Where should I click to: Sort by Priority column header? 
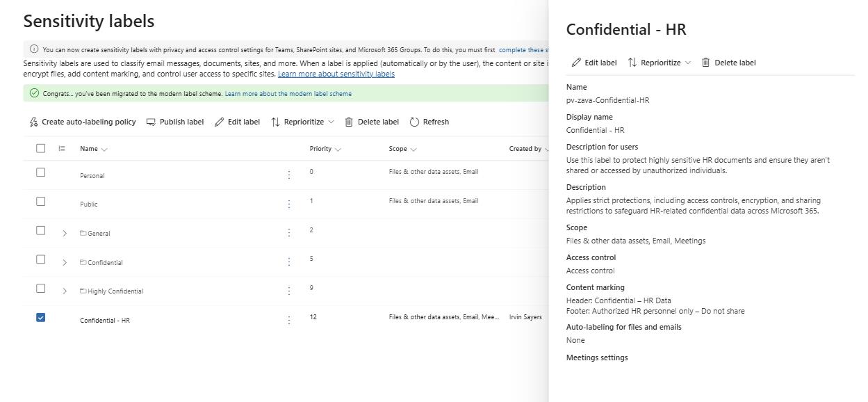[x=325, y=149]
